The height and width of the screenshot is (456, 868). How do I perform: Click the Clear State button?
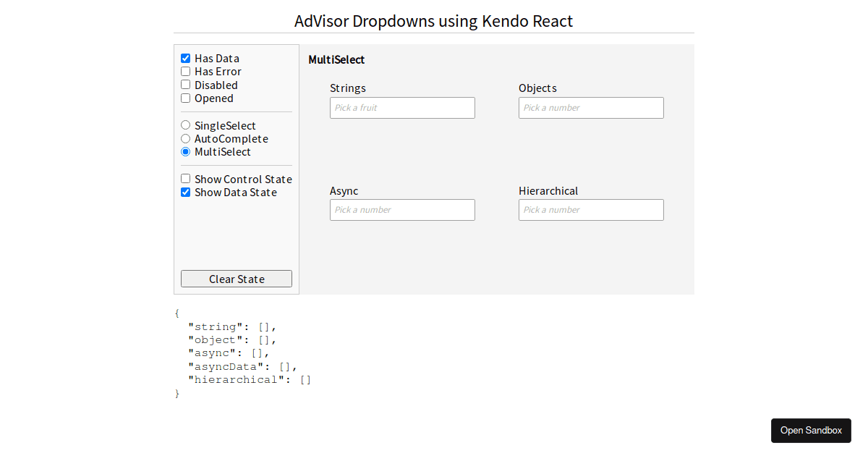click(x=236, y=279)
